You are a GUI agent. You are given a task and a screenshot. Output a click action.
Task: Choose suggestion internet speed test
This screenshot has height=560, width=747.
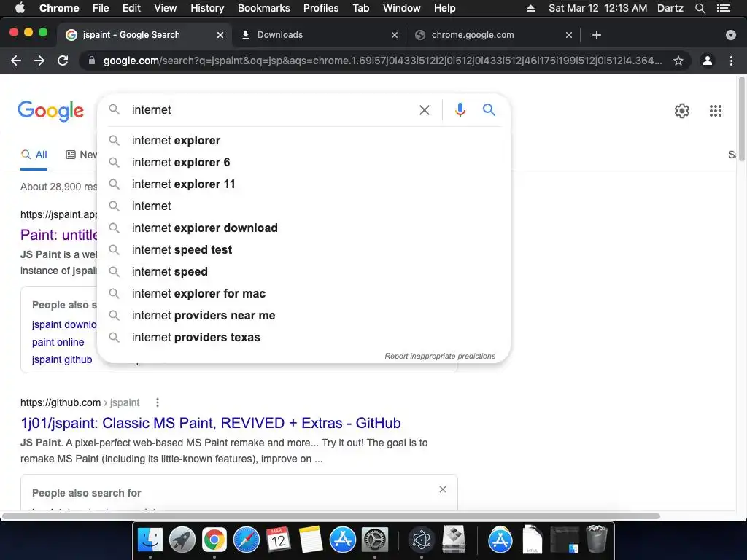pyautogui.click(x=304, y=250)
